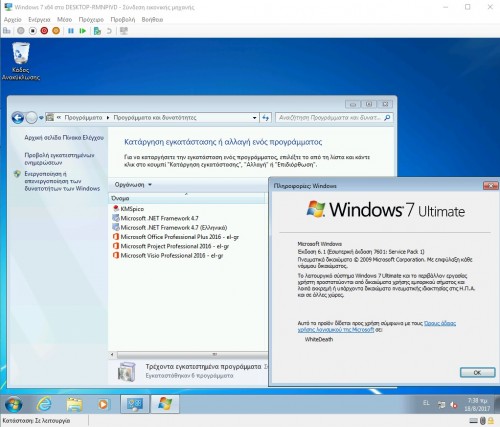Open the Ενέργεια menu

coord(39,20)
